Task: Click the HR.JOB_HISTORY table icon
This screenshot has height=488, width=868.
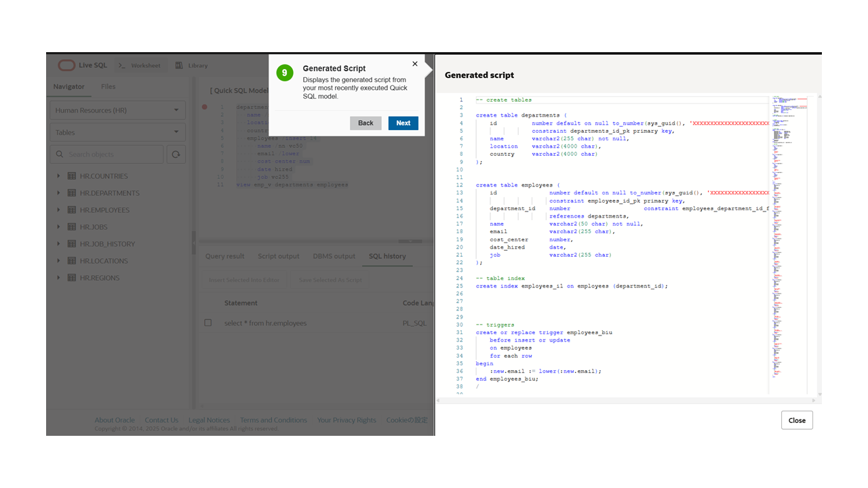Action: pos(72,244)
